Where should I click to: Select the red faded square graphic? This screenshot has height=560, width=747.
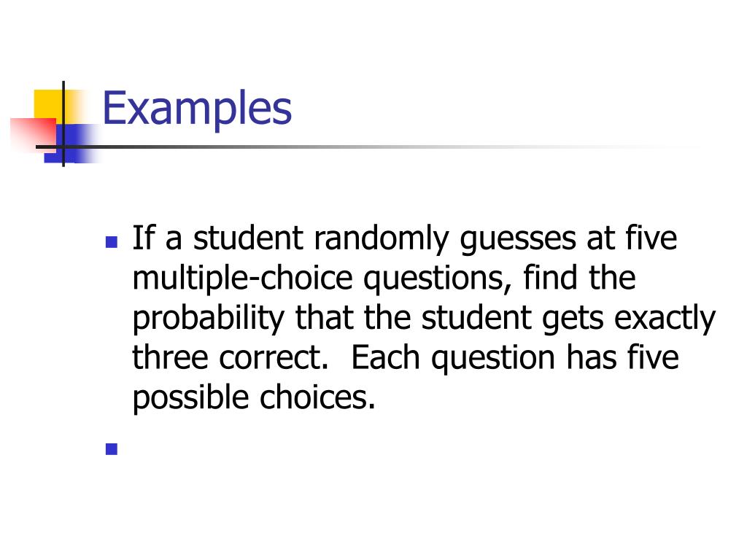click(x=34, y=133)
